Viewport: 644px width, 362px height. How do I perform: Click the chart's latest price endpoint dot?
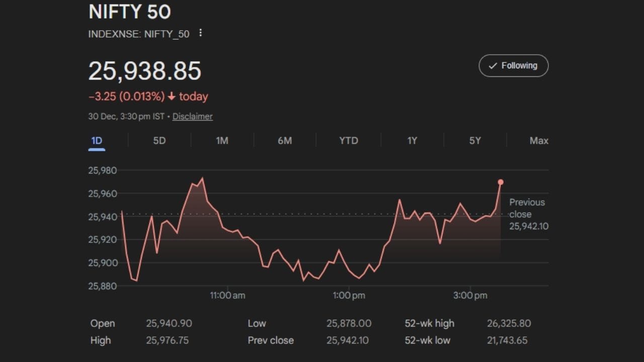[501, 182]
